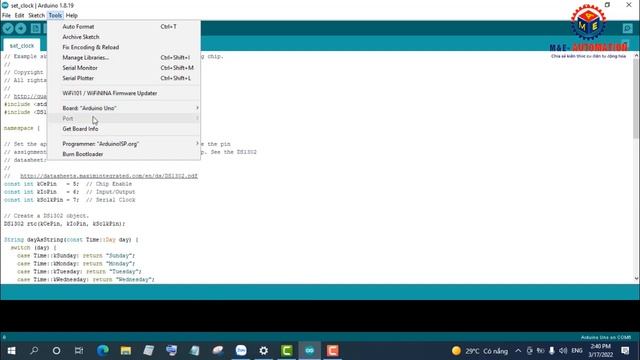Image resolution: width=640 pixels, height=360 pixels.
Task: Open the Serial Monitor magnifier icon at toolbar right
Action: point(627,28)
